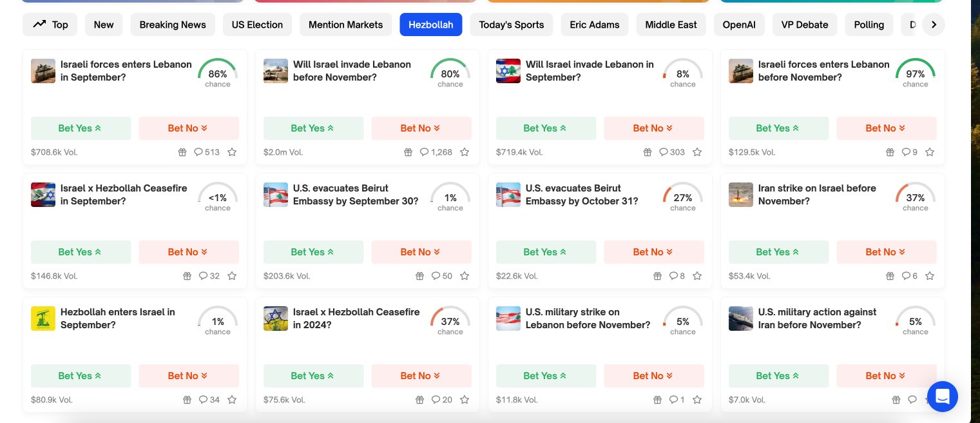Switch to the Middle East tab
Image resolution: width=980 pixels, height=423 pixels.
coord(671,25)
